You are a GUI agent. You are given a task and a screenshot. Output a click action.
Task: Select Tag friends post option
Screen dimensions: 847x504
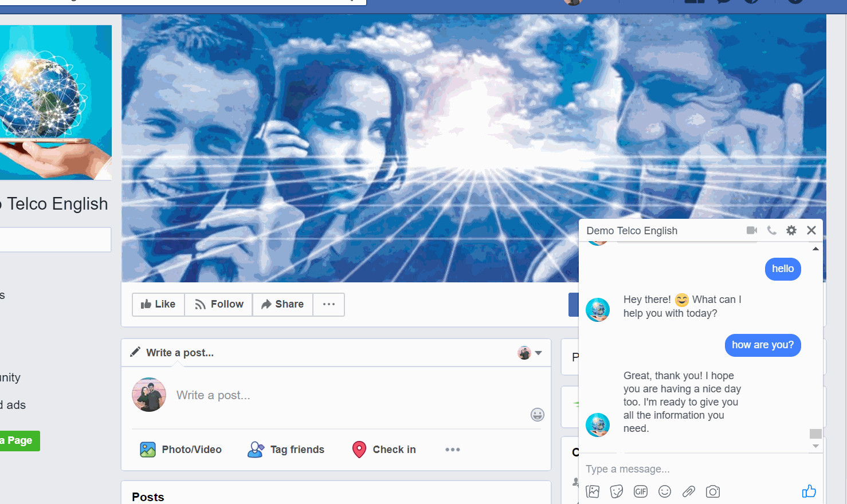coord(287,450)
